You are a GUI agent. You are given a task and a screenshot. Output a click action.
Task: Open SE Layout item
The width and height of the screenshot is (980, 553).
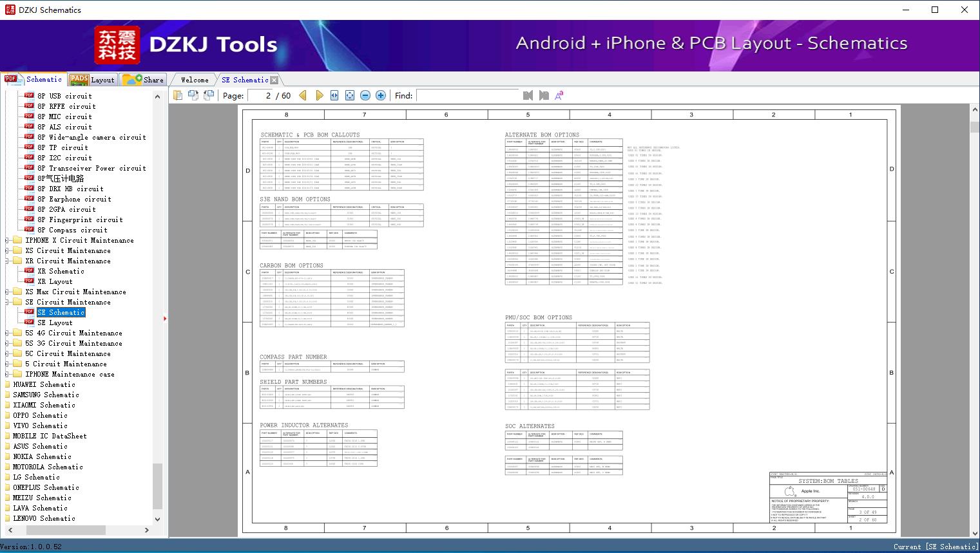(x=55, y=323)
